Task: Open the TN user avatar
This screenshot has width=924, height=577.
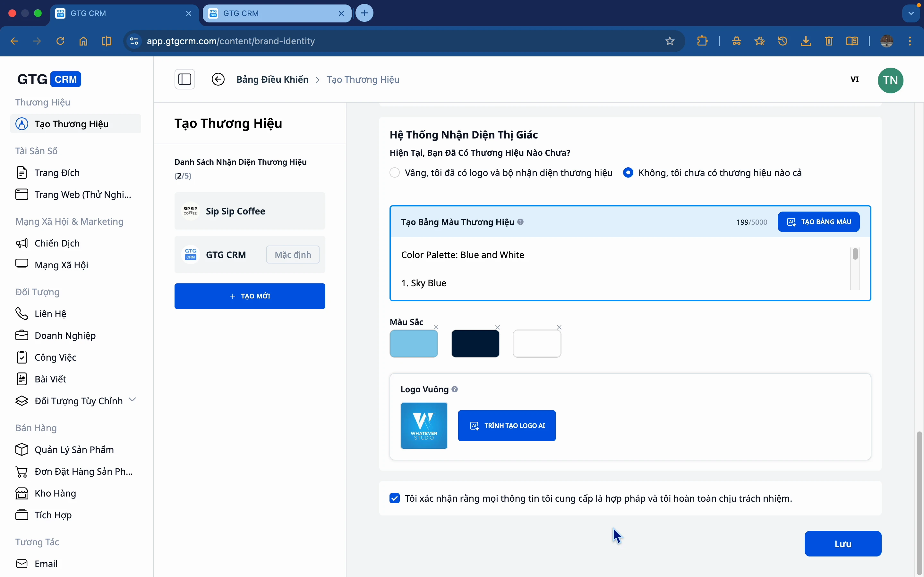Action: [890, 80]
